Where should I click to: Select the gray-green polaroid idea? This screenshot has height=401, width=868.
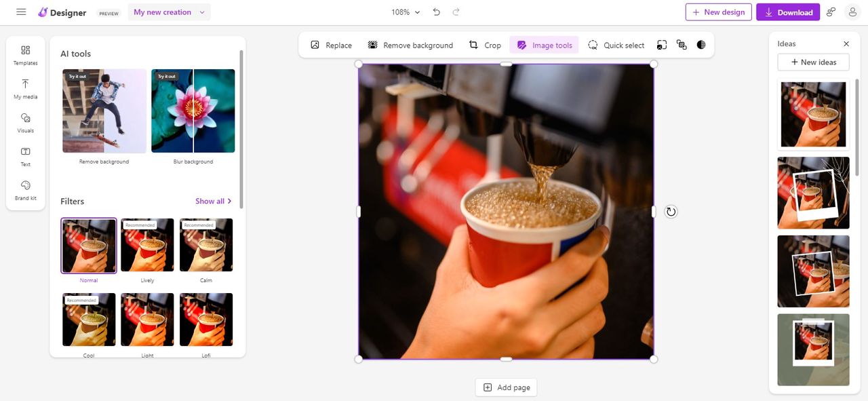click(813, 349)
